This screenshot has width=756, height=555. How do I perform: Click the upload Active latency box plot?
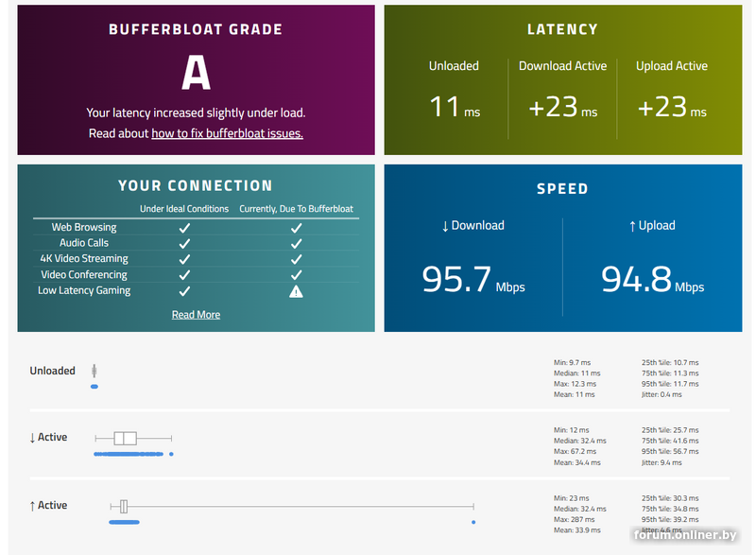(292, 506)
